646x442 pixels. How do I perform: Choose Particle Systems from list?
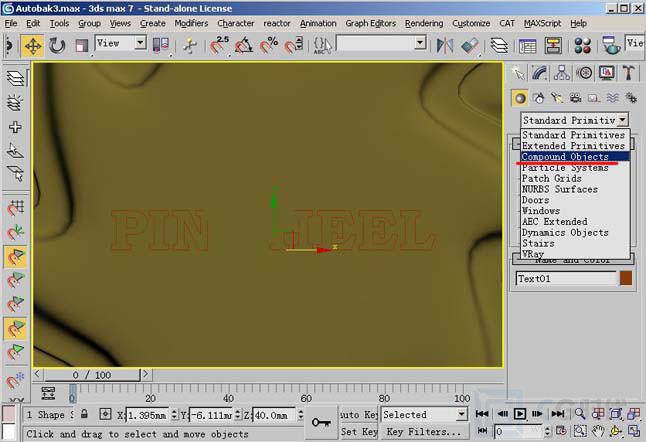point(575,168)
